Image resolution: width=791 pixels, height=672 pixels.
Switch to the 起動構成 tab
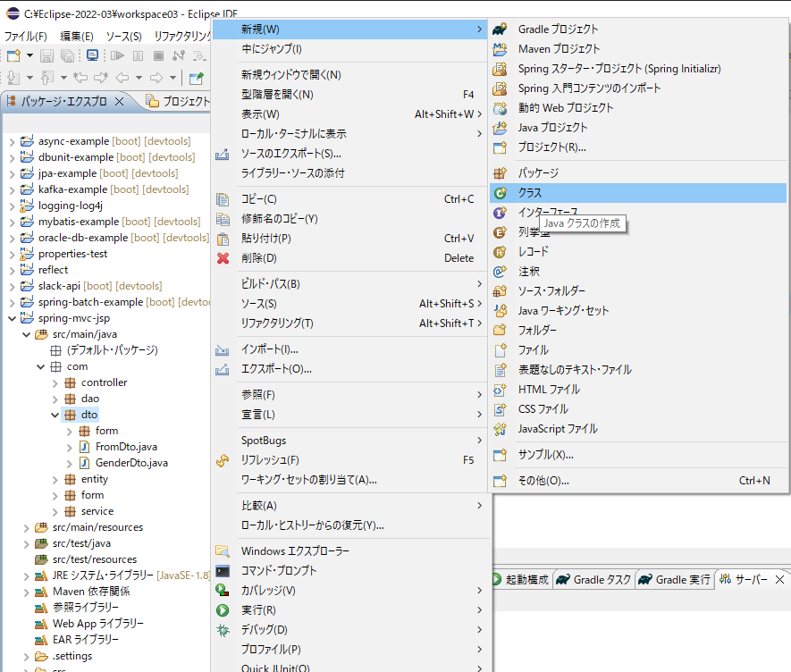pos(522,580)
